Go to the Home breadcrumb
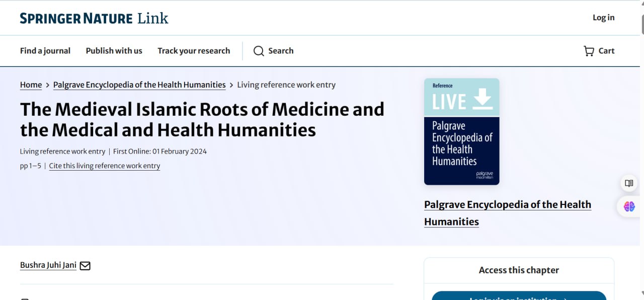The width and height of the screenshot is (644, 300). click(31, 85)
